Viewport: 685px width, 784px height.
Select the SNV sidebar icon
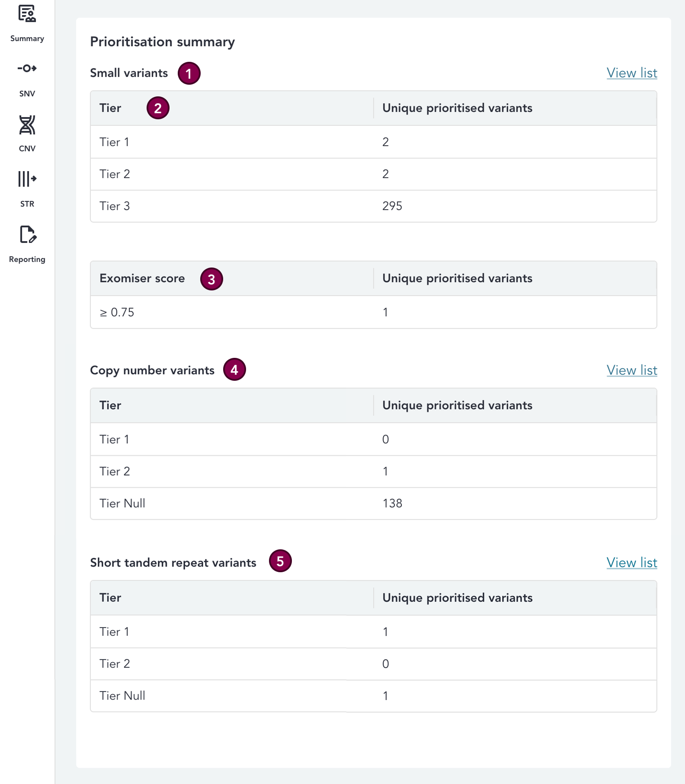(x=27, y=68)
